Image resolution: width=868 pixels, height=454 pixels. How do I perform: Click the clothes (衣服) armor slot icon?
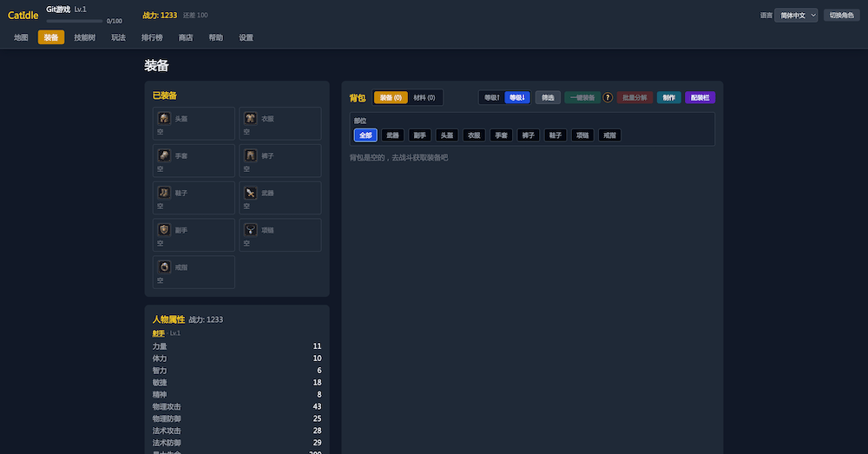[250, 118]
